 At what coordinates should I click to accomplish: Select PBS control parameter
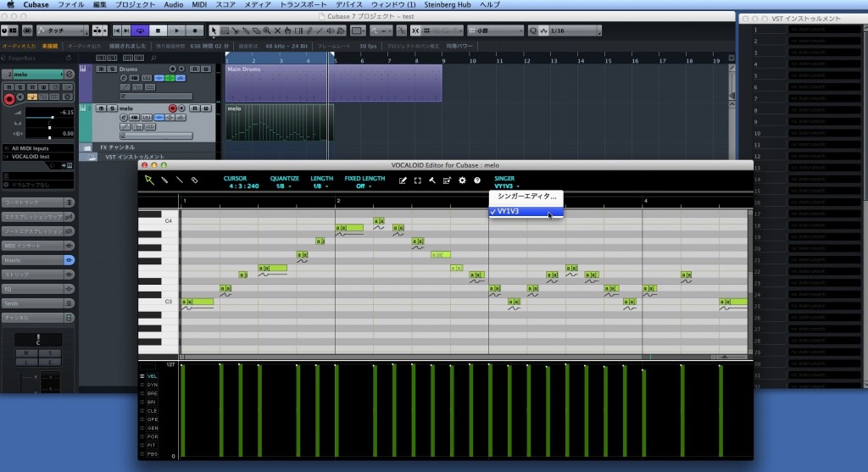(x=152, y=453)
